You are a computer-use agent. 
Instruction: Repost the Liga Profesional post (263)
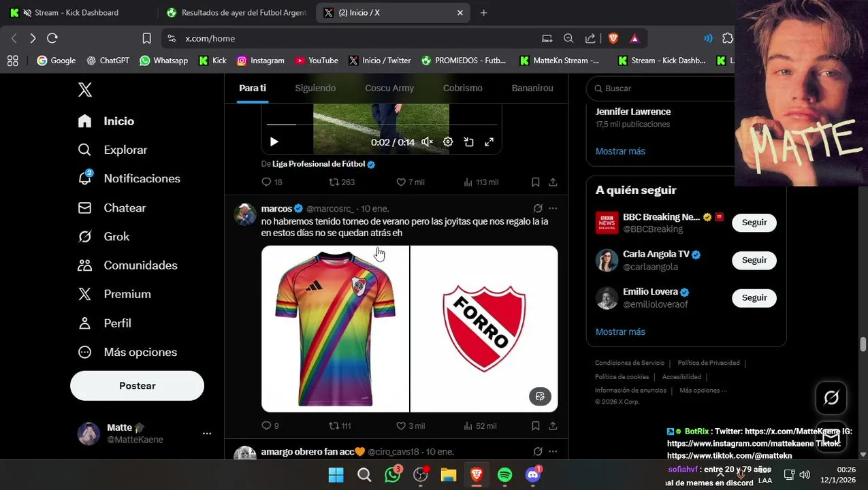coord(342,182)
